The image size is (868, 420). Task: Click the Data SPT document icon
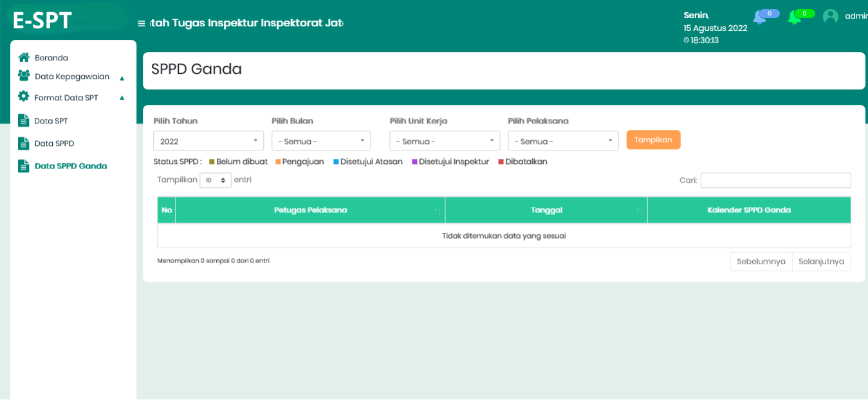(x=24, y=120)
